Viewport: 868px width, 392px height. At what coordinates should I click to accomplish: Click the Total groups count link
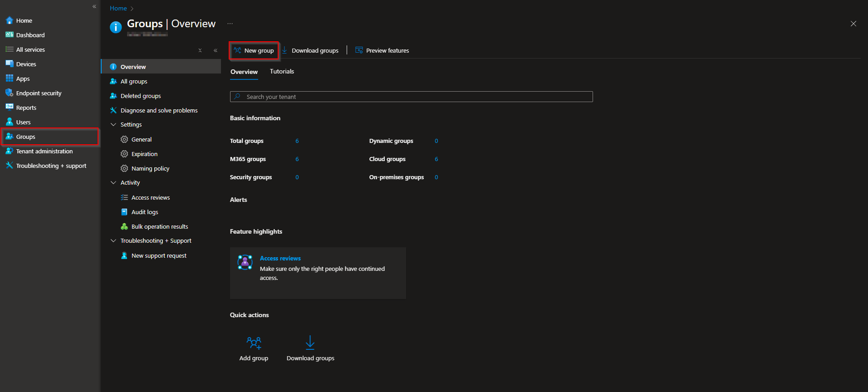297,141
